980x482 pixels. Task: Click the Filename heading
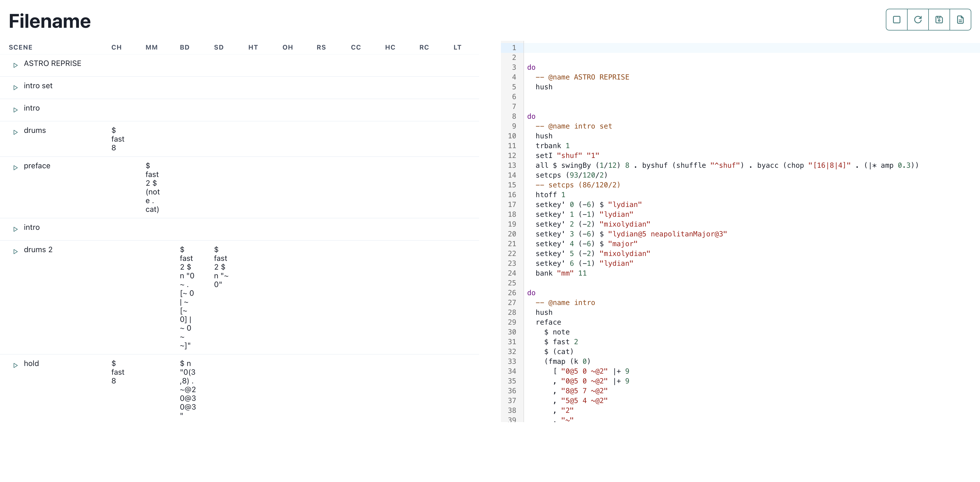pos(50,21)
